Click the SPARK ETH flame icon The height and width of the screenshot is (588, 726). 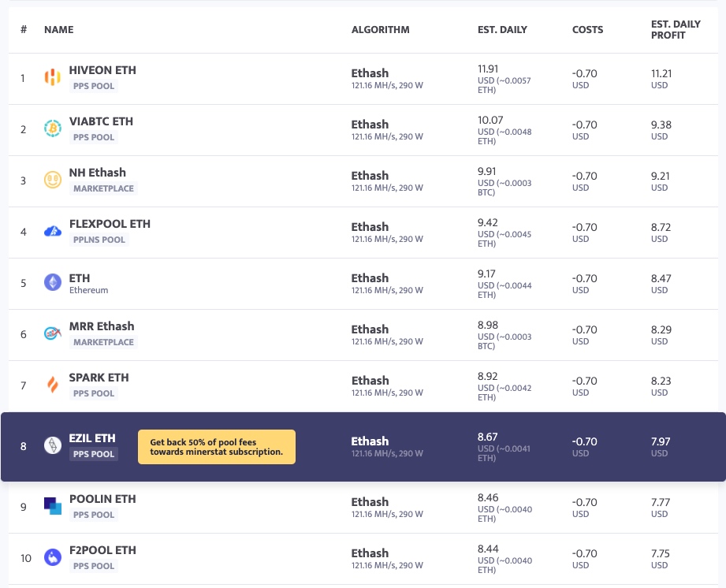(x=52, y=385)
